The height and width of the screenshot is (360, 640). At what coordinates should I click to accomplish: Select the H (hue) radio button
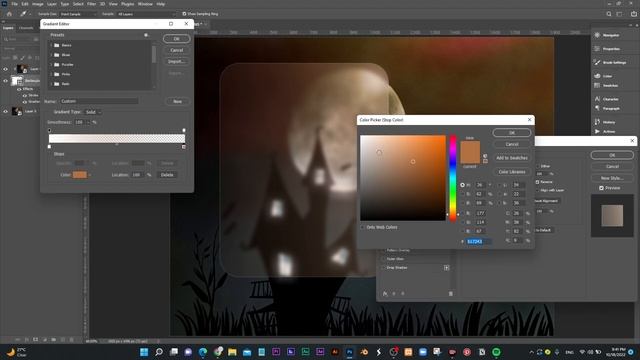pyautogui.click(x=462, y=185)
